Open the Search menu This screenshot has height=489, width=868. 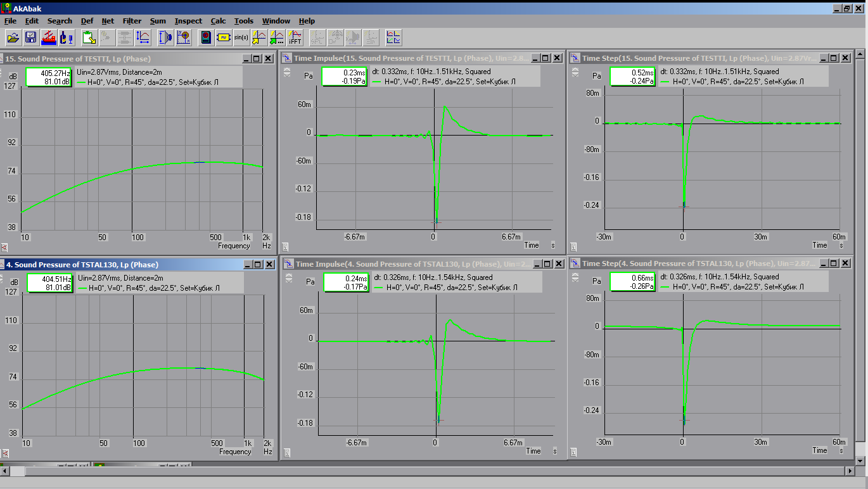(60, 21)
